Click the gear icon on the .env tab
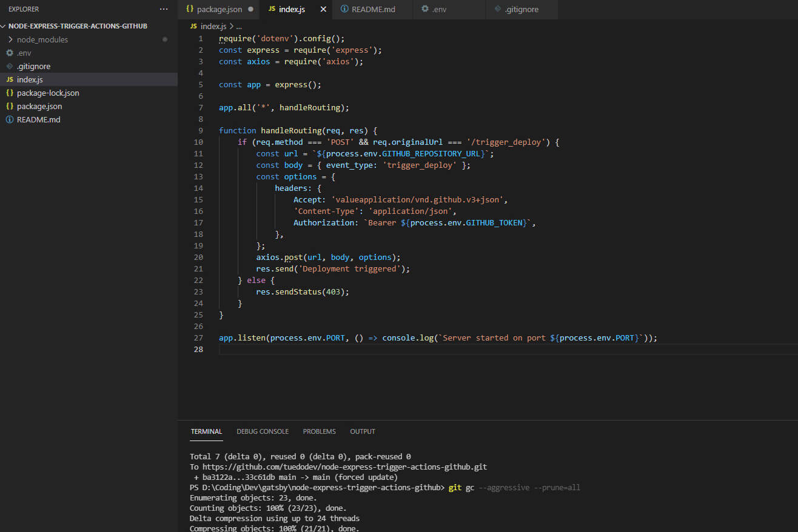The height and width of the screenshot is (532, 798). [x=425, y=9]
